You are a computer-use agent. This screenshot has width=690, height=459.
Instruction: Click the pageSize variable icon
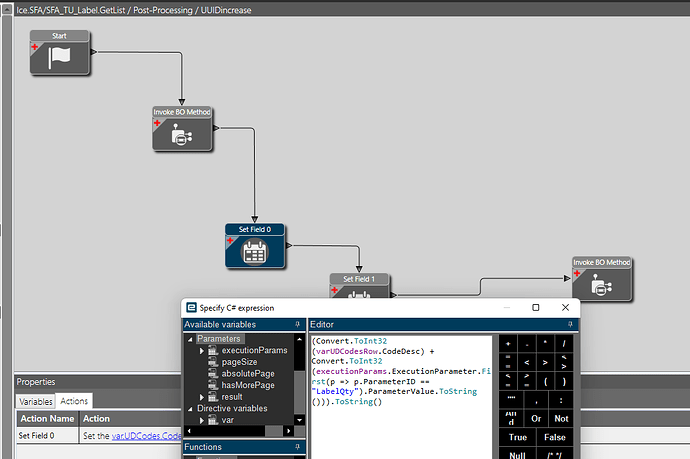(213, 362)
